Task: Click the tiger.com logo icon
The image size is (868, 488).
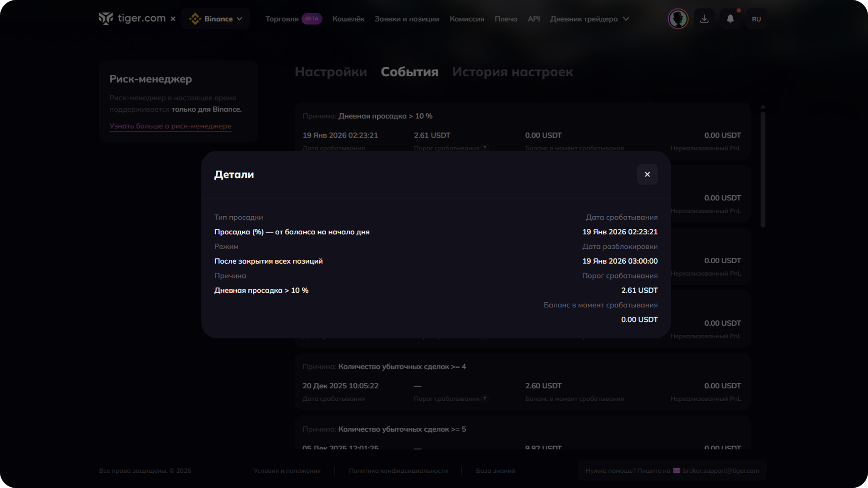Action: tap(106, 18)
